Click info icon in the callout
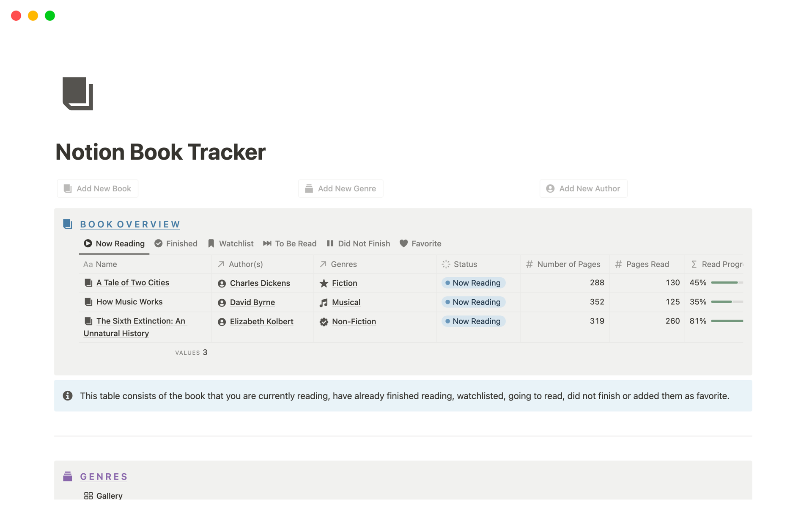812x508 pixels. (68, 396)
